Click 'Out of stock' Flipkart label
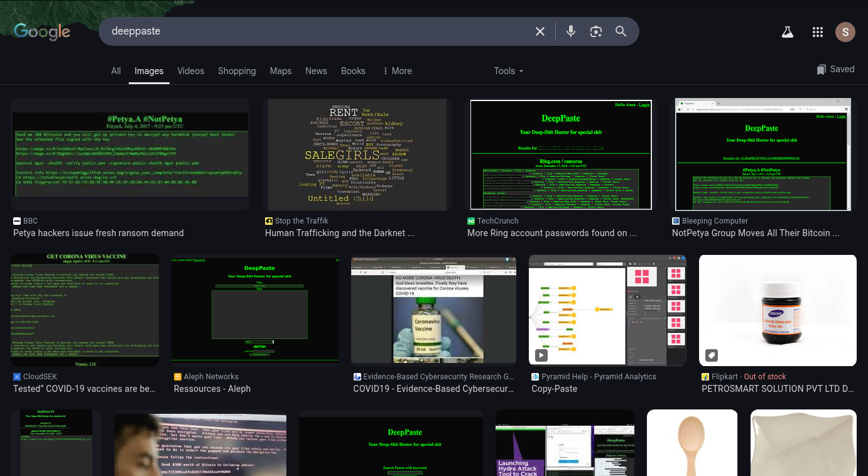This screenshot has height=476, width=868. pyautogui.click(x=765, y=377)
